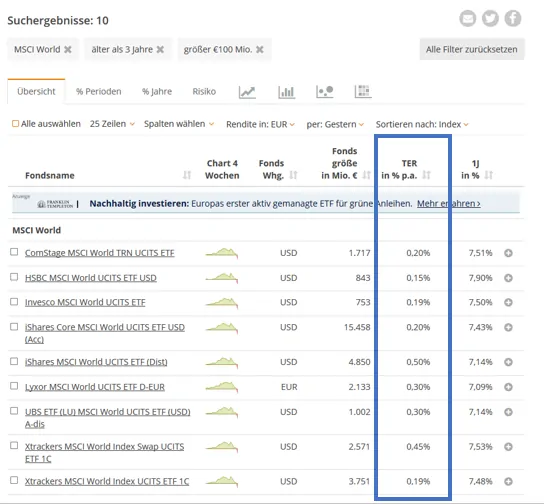The height and width of the screenshot is (504, 544).
Task: Switch to the % Perioden tab
Action: [x=99, y=92]
